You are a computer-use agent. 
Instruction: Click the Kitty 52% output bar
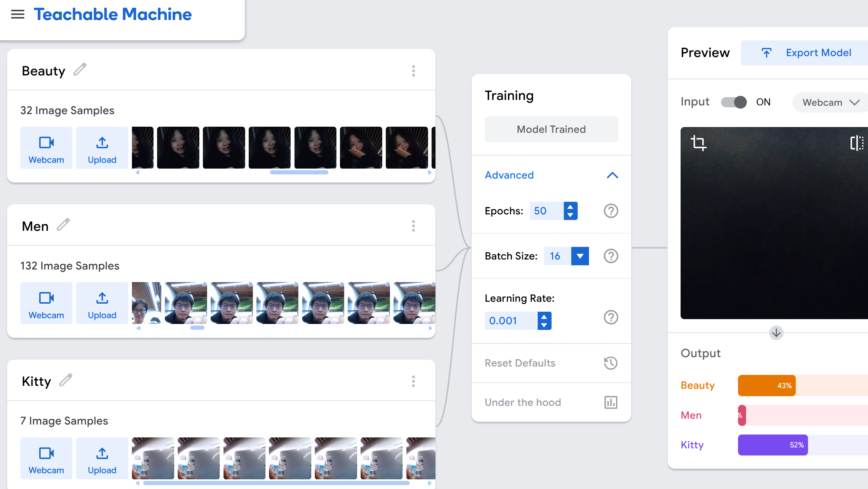773,445
